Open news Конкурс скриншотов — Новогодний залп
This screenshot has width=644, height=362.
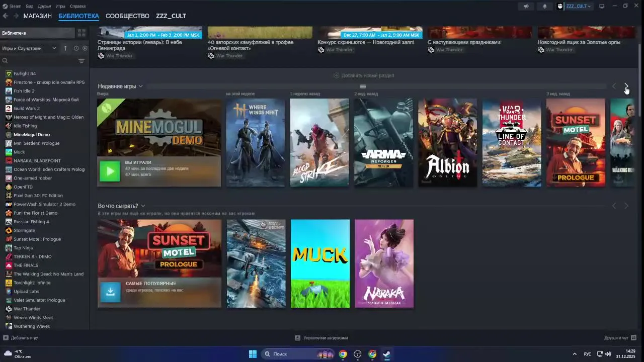(366, 42)
